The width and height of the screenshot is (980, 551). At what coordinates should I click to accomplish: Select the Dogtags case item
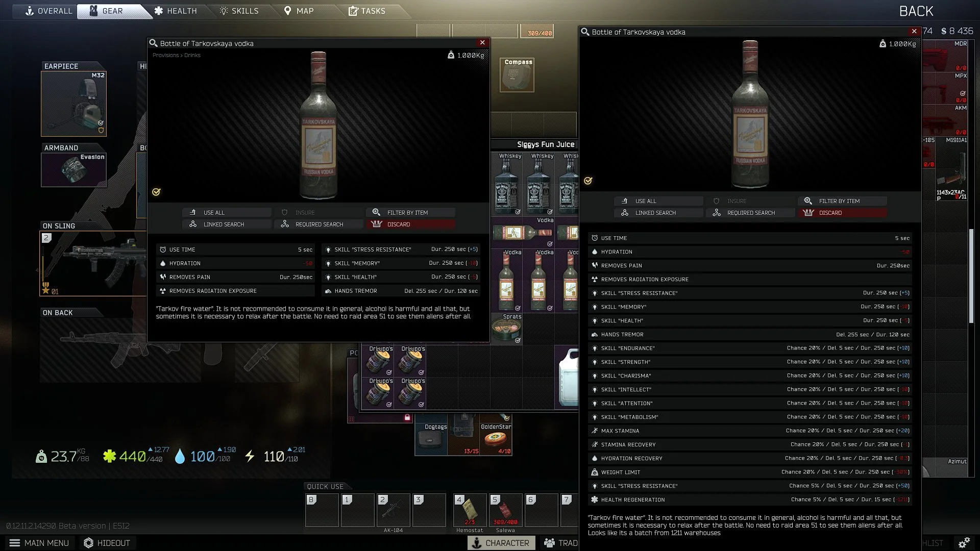point(431,439)
